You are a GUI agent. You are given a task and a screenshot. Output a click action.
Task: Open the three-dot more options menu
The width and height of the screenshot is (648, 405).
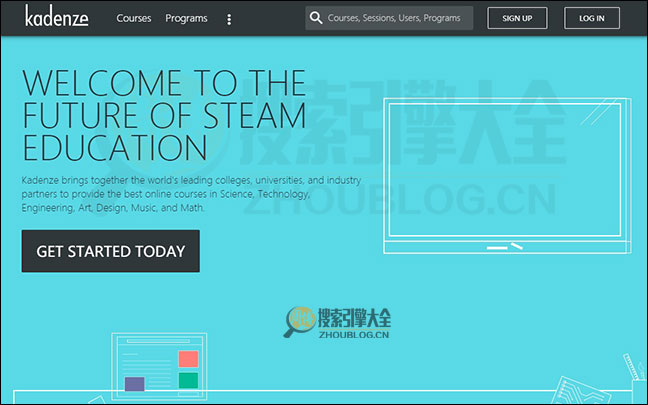click(x=229, y=19)
